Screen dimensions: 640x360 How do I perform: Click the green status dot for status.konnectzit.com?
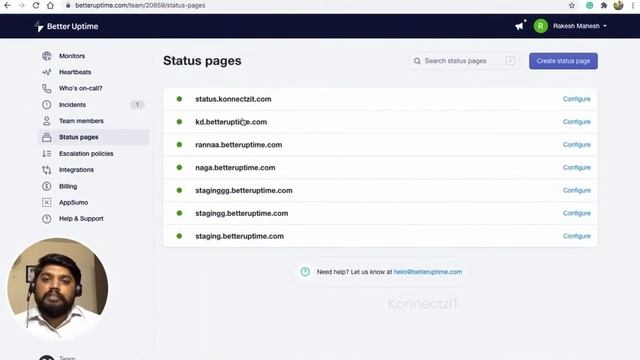coord(179,99)
